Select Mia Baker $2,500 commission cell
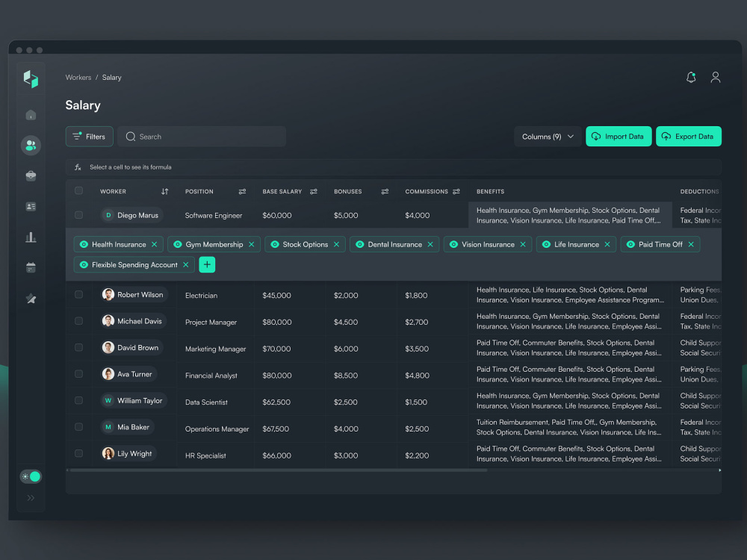 click(x=417, y=429)
